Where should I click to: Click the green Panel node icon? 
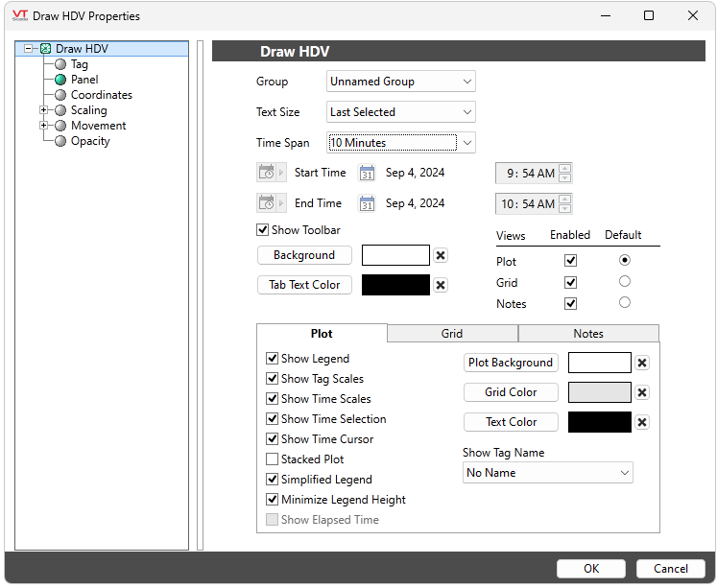tap(60, 80)
